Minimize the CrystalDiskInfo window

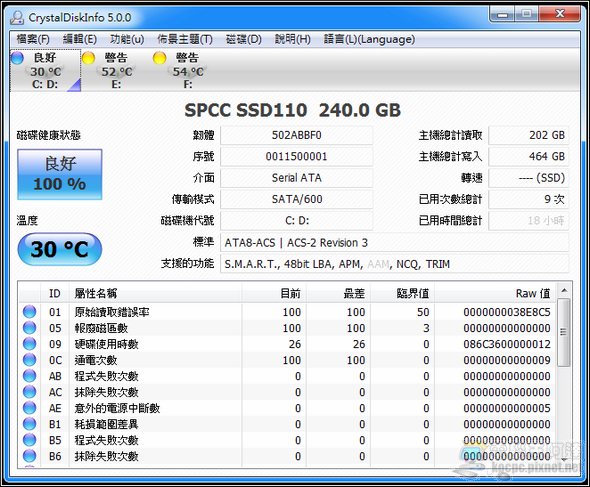pos(502,15)
